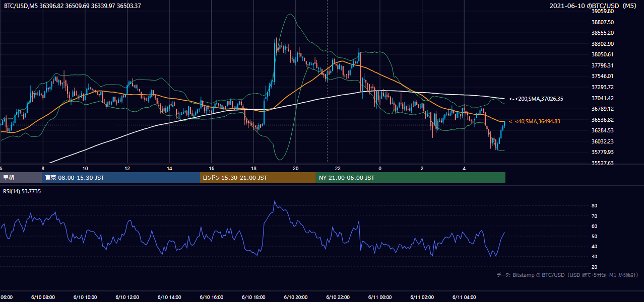
Task: Click price axis value 37293.72
Action: pos(602,87)
